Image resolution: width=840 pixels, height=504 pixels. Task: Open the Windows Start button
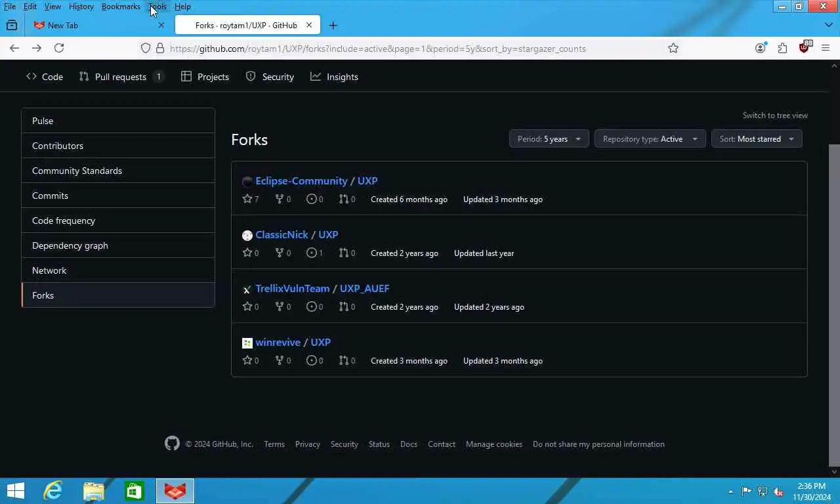point(15,491)
